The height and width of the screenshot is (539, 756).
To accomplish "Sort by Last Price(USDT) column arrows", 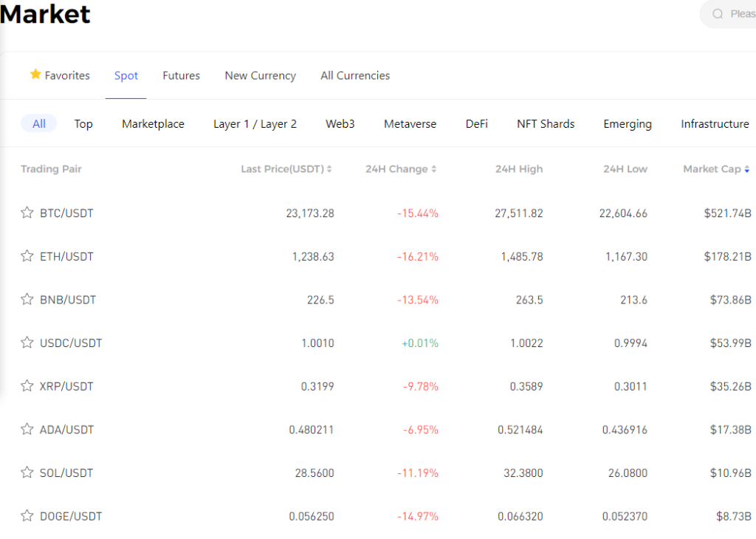I will click(x=329, y=169).
